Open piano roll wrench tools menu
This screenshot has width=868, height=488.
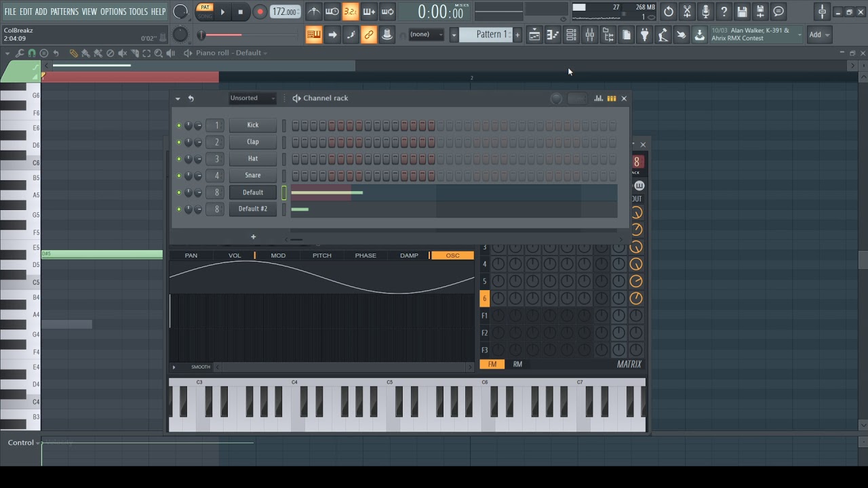pos(20,53)
